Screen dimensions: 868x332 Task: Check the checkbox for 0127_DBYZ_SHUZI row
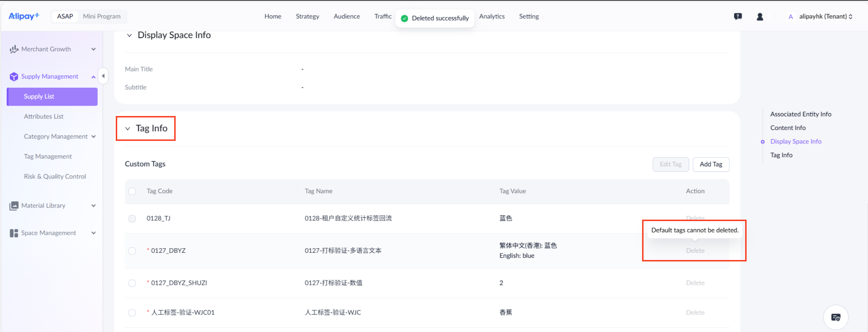[x=132, y=283]
